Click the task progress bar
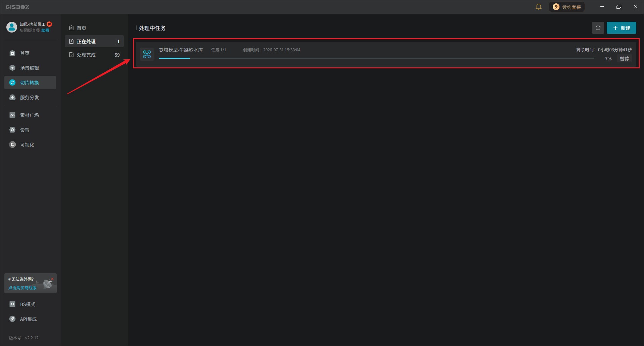The width and height of the screenshot is (644, 346). point(377,58)
